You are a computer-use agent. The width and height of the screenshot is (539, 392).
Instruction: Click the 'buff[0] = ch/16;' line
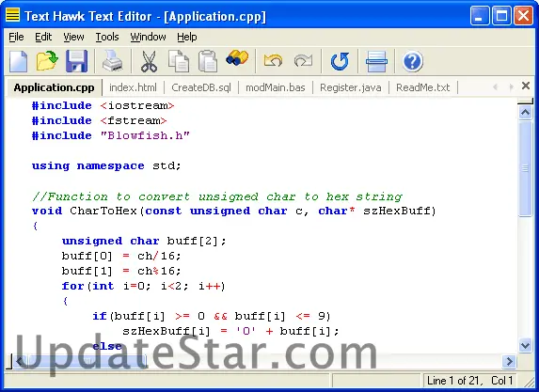point(121,256)
